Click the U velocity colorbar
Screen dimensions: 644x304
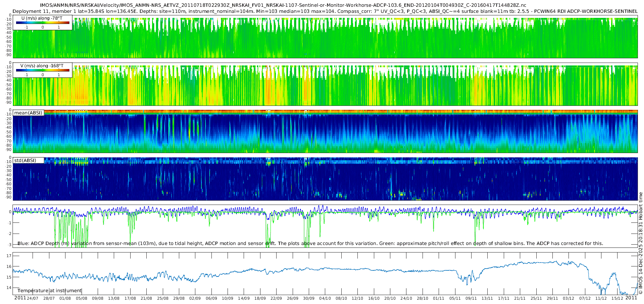click(x=43, y=23)
